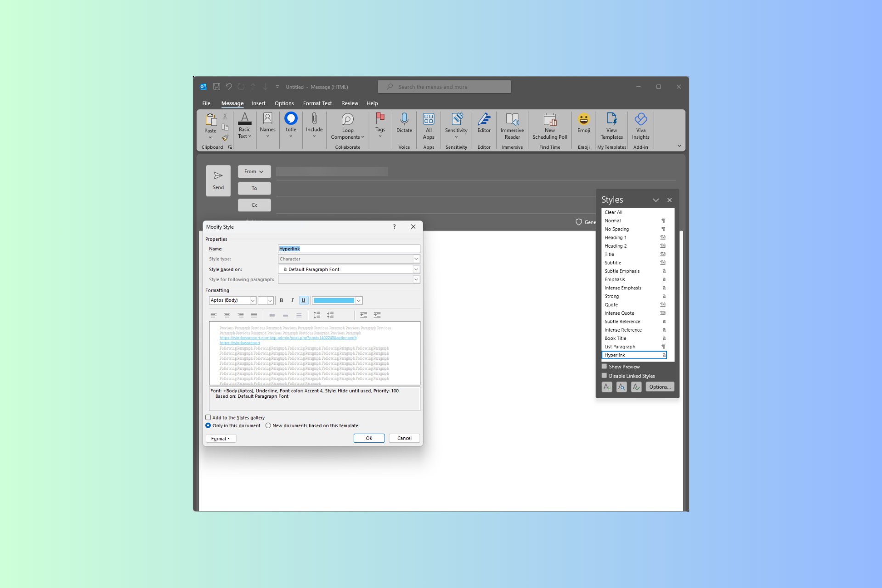Click the Name input field
The width and height of the screenshot is (882, 588).
point(347,248)
